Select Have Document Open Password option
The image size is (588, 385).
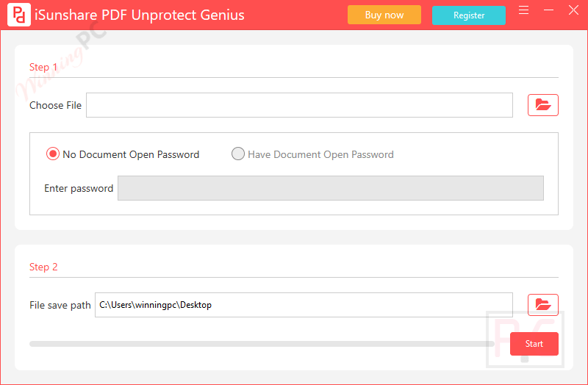312,154
